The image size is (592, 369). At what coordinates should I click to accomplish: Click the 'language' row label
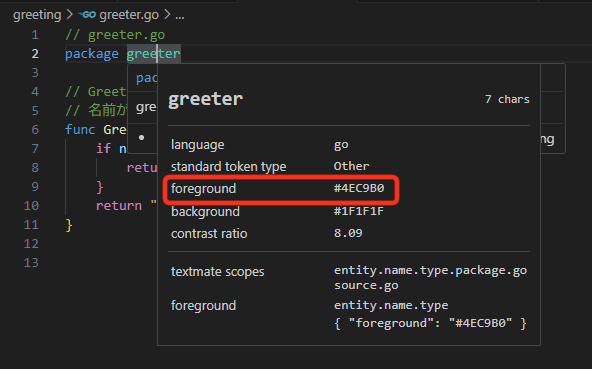click(x=197, y=145)
